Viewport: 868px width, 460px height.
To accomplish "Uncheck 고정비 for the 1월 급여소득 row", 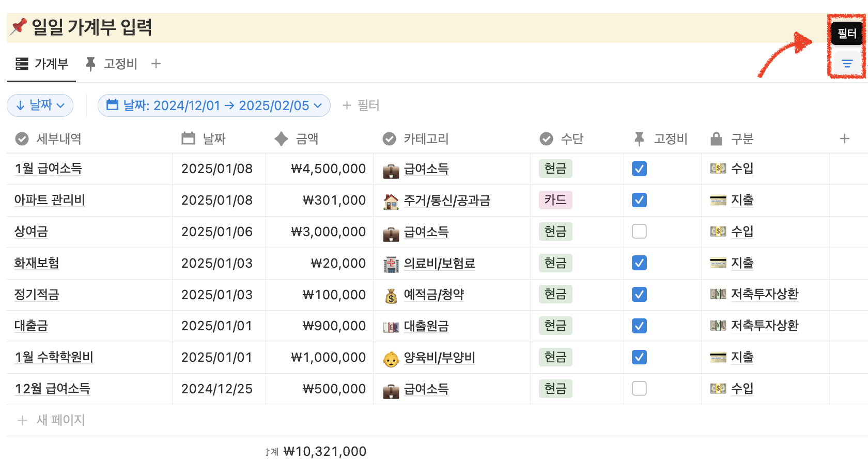I will click(639, 168).
